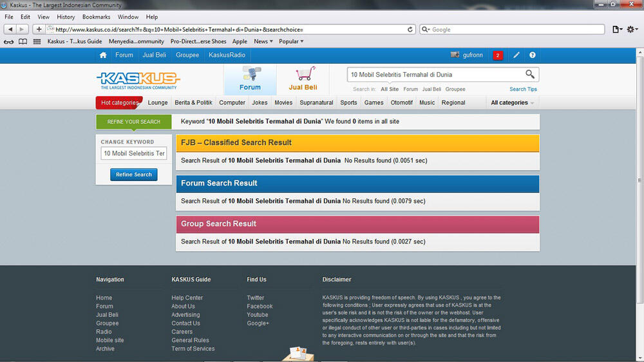Screen dimensions: 644x362
Task: Go back with browser back arrow
Action: click(10, 29)
